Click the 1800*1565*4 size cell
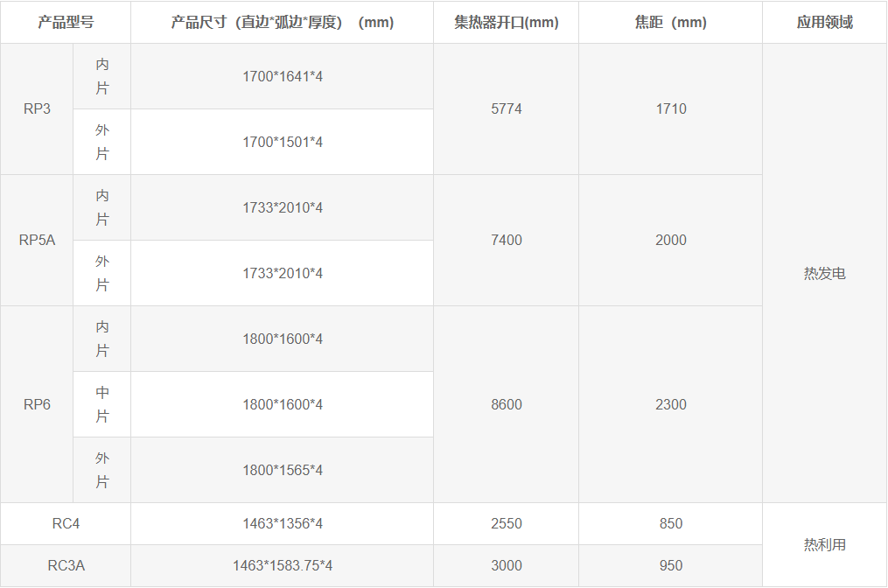Screen dimensions: 888x588 (282, 471)
